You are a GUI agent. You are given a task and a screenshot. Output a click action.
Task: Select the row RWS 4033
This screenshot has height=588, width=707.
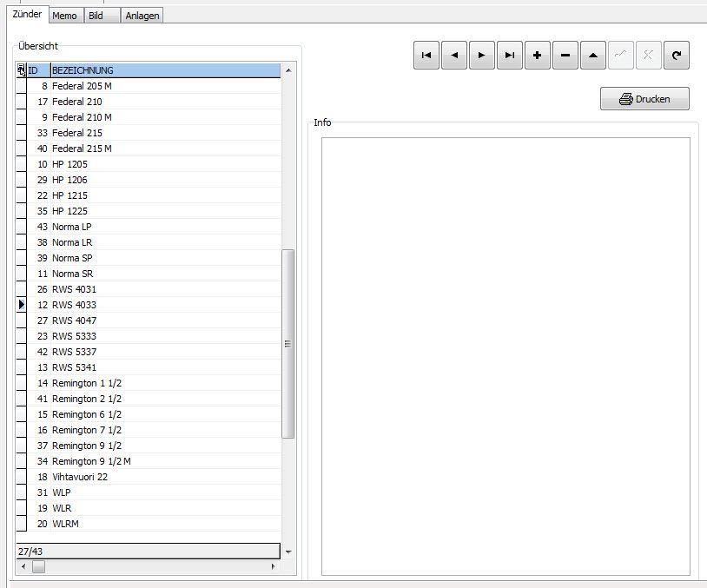[149, 305]
